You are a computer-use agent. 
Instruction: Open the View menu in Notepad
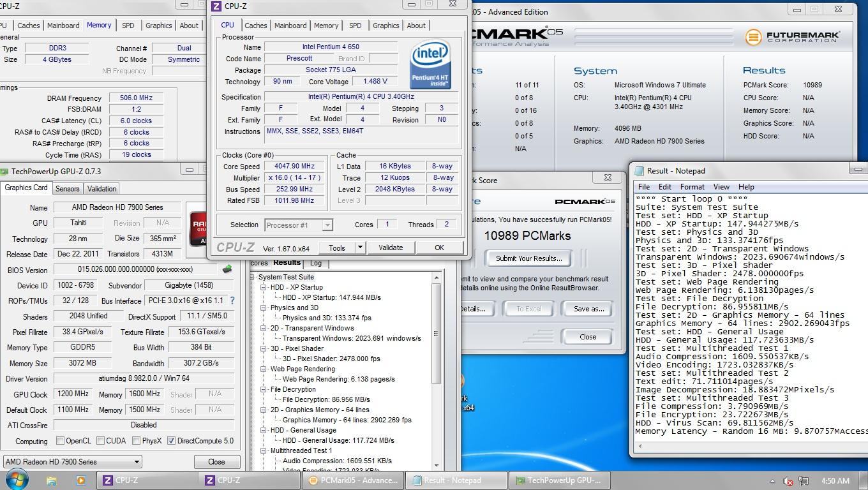click(x=721, y=187)
